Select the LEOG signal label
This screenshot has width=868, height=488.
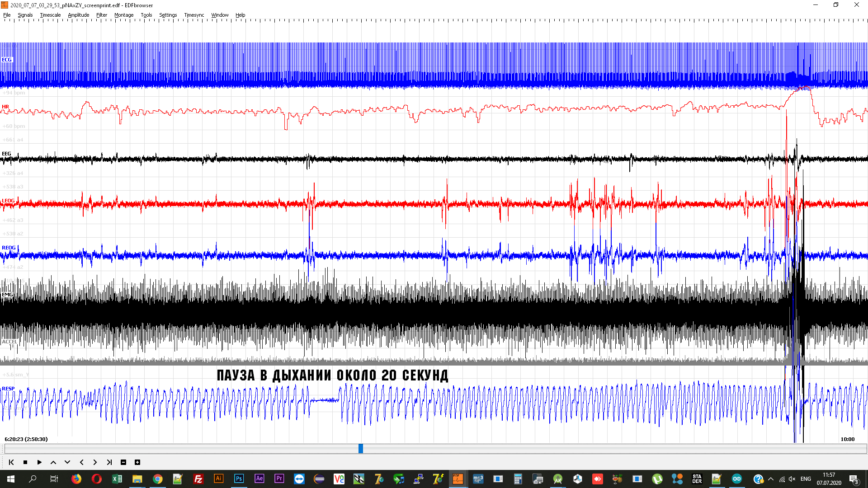click(x=8, y=201)
